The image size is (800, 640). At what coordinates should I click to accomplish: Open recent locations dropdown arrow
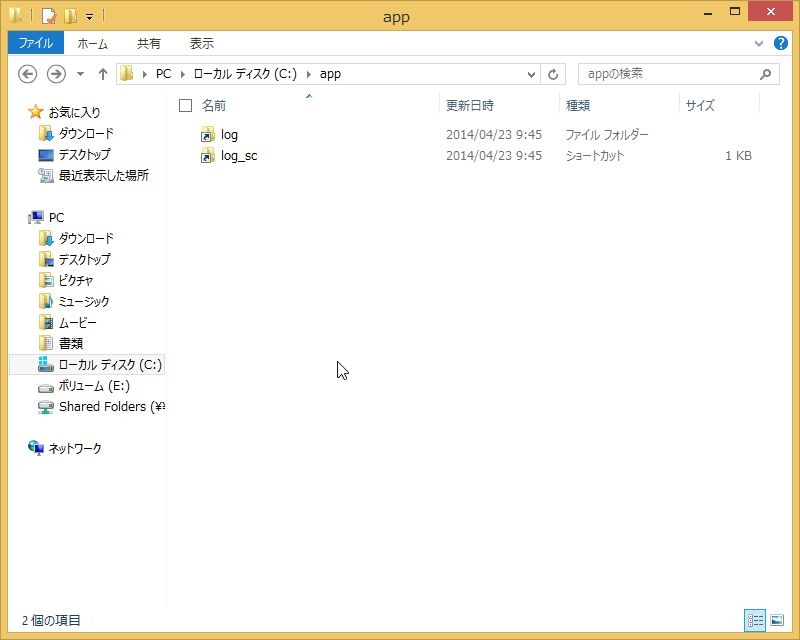click(x=80, y=75)
